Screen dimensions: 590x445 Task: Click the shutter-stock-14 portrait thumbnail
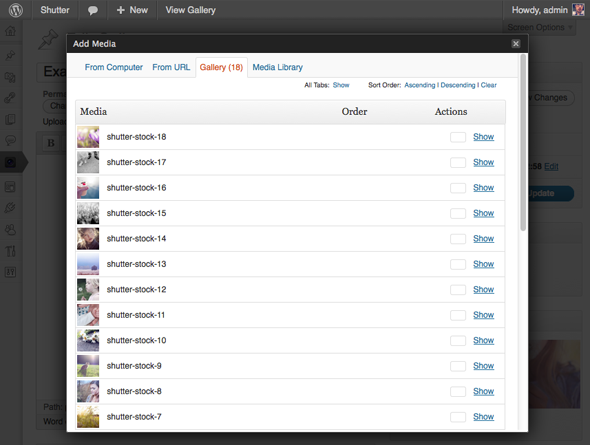pyautogui.click(x=88, y=239)
